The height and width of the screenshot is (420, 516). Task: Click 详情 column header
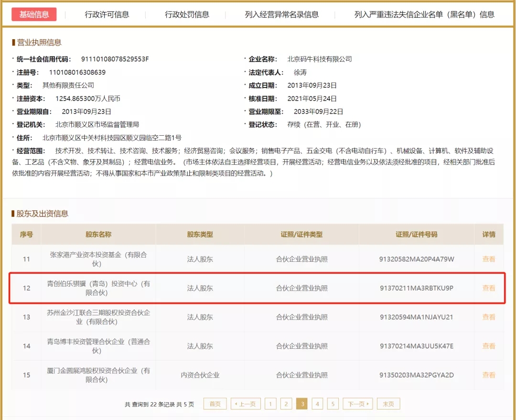click(x=489, y=234)
